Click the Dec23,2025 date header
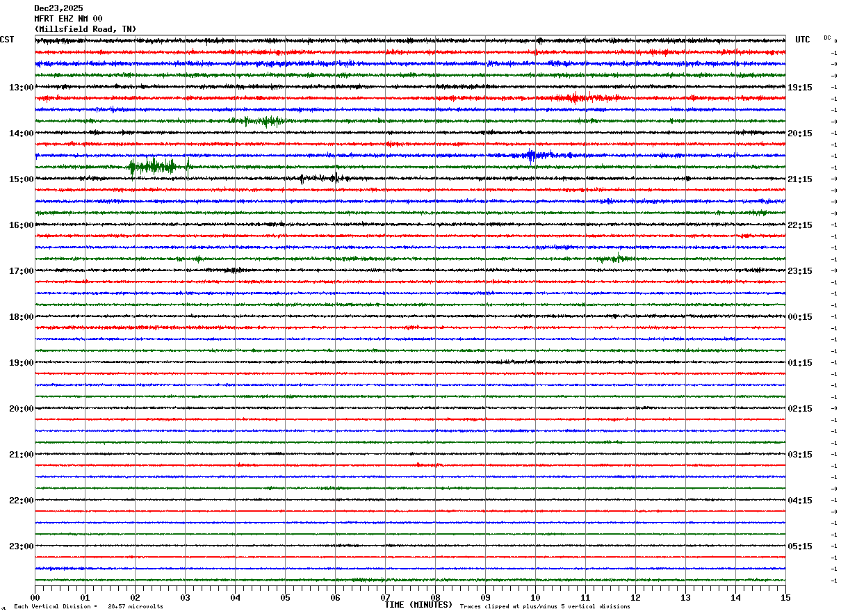The image size is (841, 616). 58,8
